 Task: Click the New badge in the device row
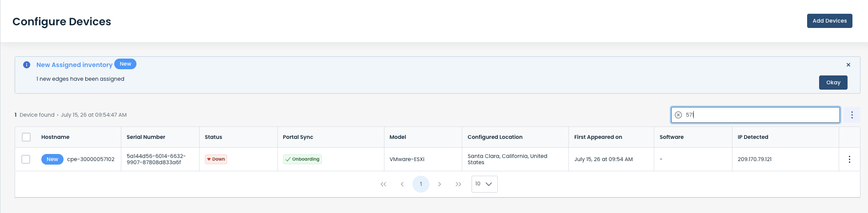click(x=52, y=159)
